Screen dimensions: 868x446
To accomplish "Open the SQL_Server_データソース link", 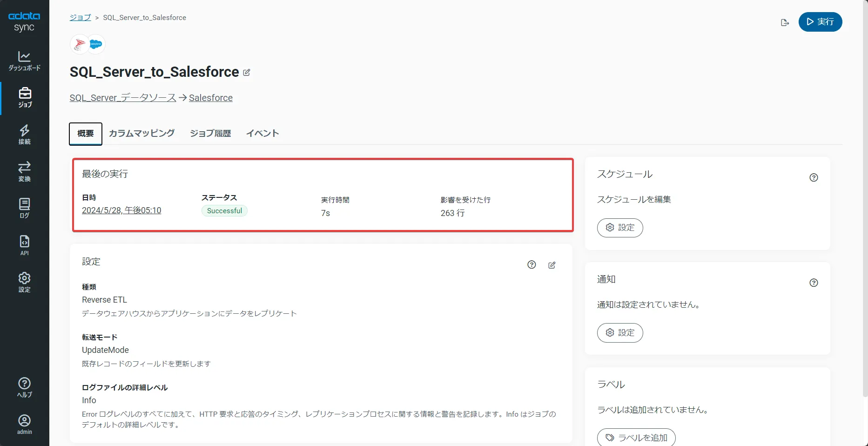I will tap(122, 98).
